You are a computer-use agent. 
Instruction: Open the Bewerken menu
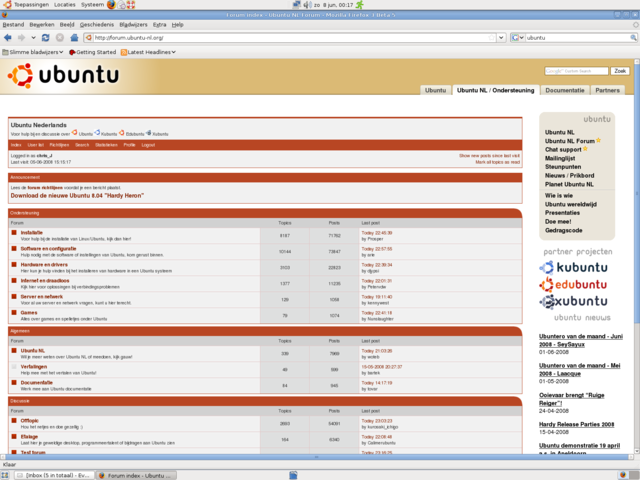42,24
